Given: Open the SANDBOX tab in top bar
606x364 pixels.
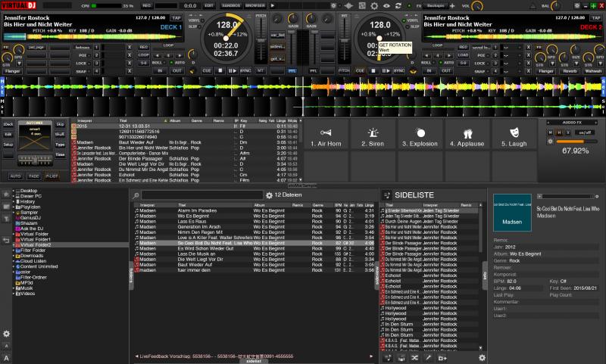Looking at the screenshot, I should click(231, 6).
